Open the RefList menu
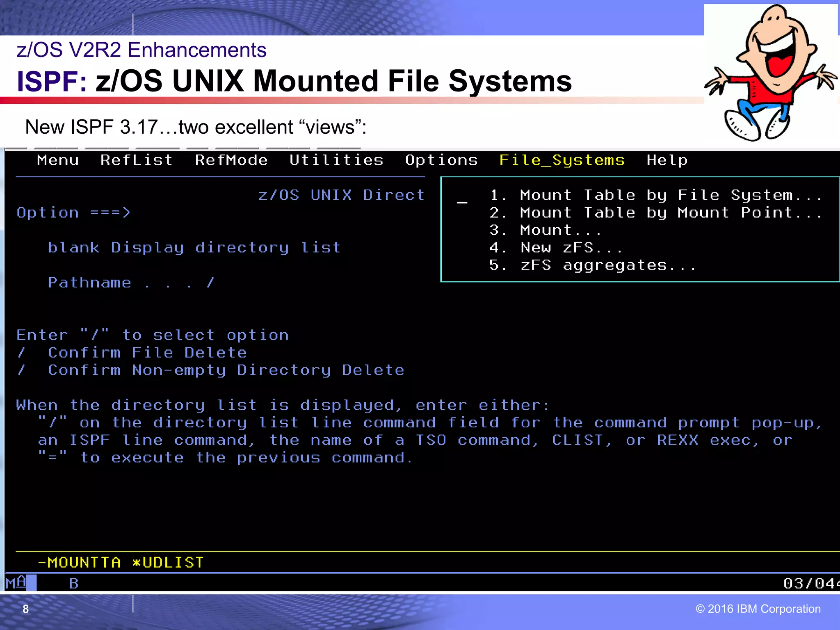 coord(137,160)
